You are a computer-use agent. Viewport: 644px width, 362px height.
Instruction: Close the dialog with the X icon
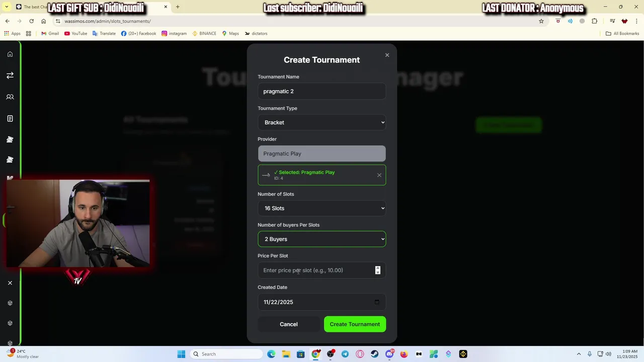pyautogui.click(x=387, y=55)
